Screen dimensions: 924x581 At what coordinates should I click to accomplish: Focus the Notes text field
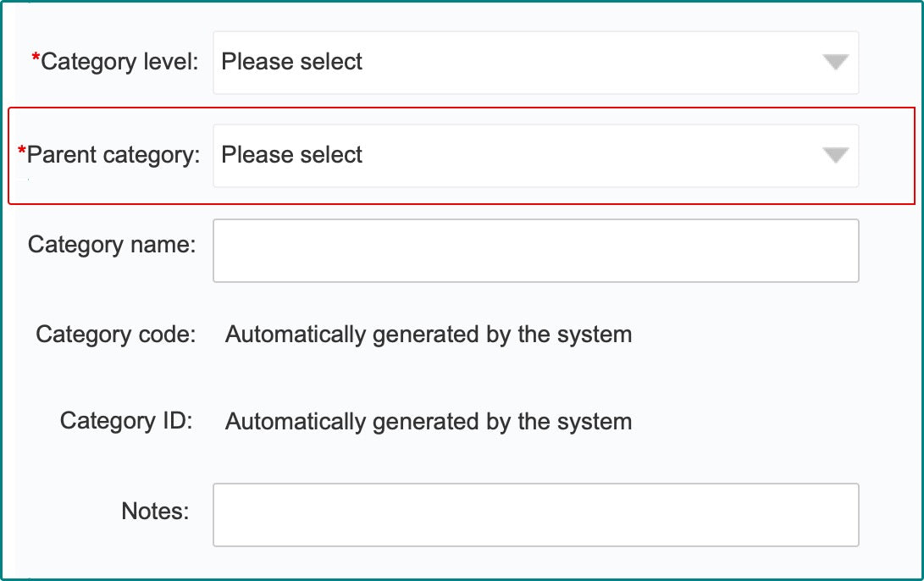click(535, 515)
